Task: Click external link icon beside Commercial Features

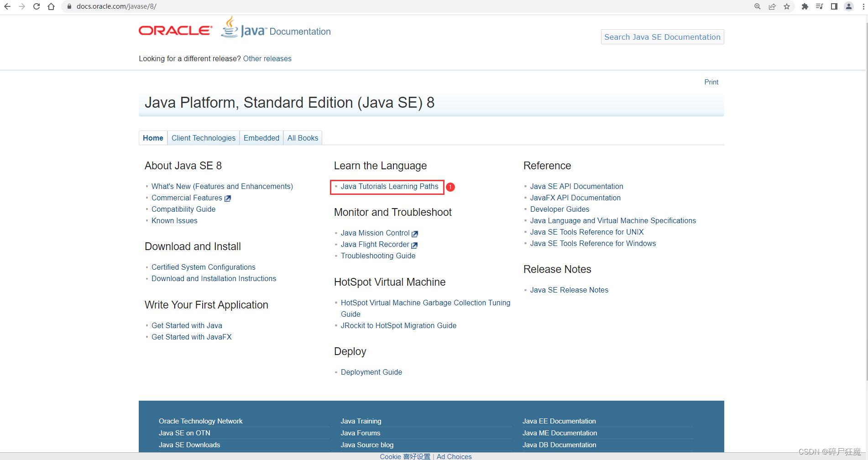Action: coord(228,199)
